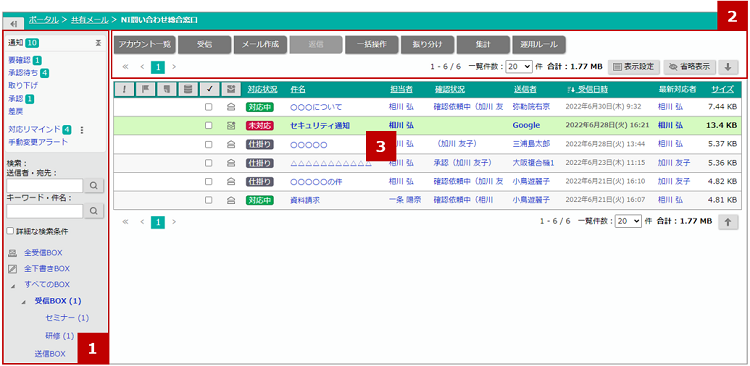
Task: Open アカウント一覧 toolbar button
Action: [x=145, y=45]
